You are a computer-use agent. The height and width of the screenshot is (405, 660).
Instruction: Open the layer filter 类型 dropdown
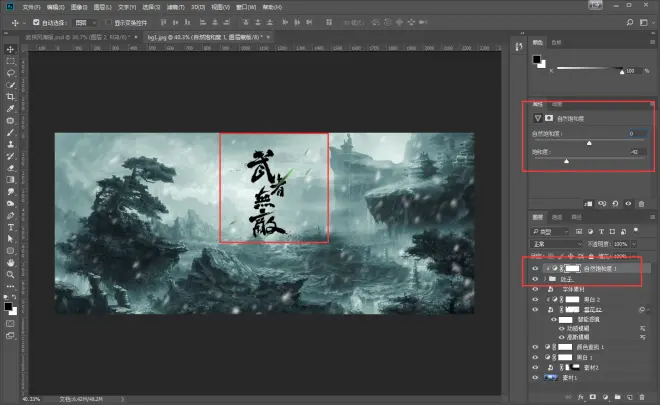(550, 232)
